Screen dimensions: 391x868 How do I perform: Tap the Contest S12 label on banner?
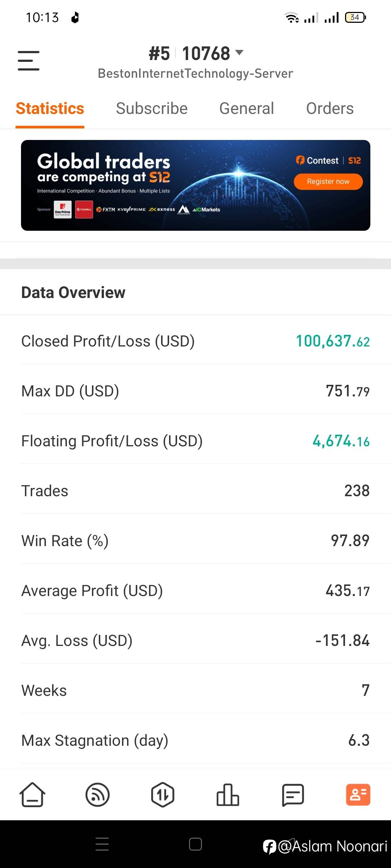pos(328,160)
